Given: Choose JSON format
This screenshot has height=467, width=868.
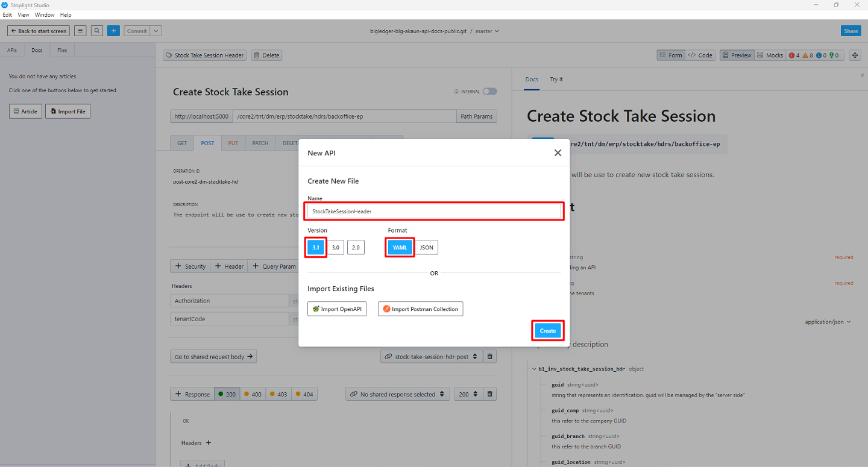Looking at the screenshot, I should [x=426, y=248].
